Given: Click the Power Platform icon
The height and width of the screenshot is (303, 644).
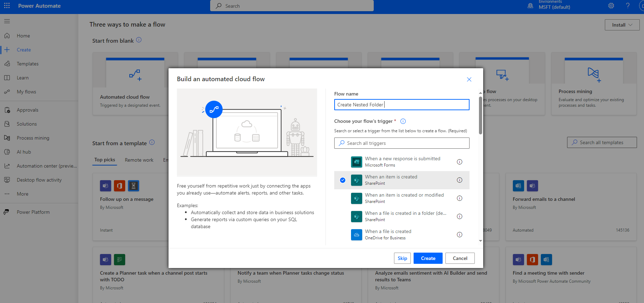Looking at the screenshot, I should pyautogui.click(x=6, y=212).
